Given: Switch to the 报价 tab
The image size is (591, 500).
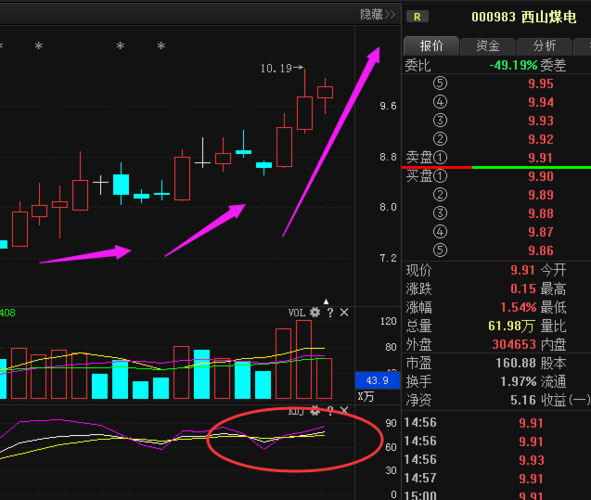Looking at the screenshot, I should coord(431,46).
